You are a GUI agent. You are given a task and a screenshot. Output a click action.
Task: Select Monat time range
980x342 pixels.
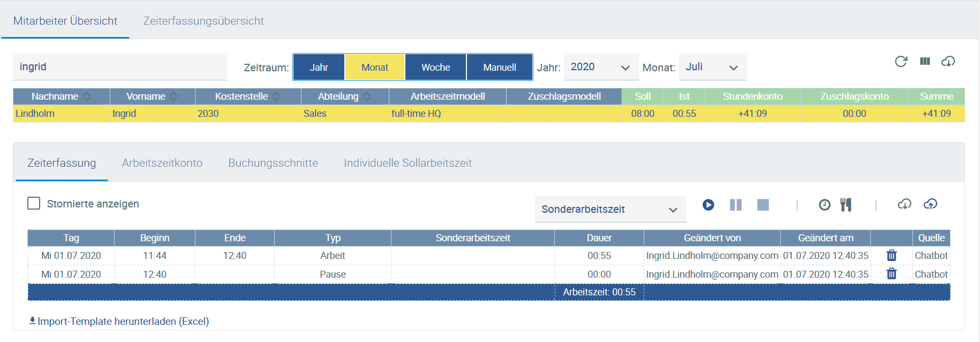click(x=375, y=68)
